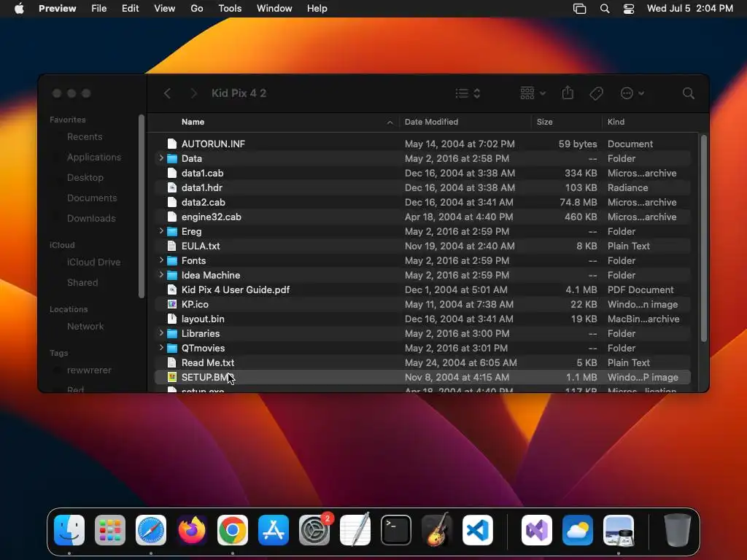The width and height of the screenshot is (747, 560).
Task: Select the data1.cab file
Action: tap(422, 173)
